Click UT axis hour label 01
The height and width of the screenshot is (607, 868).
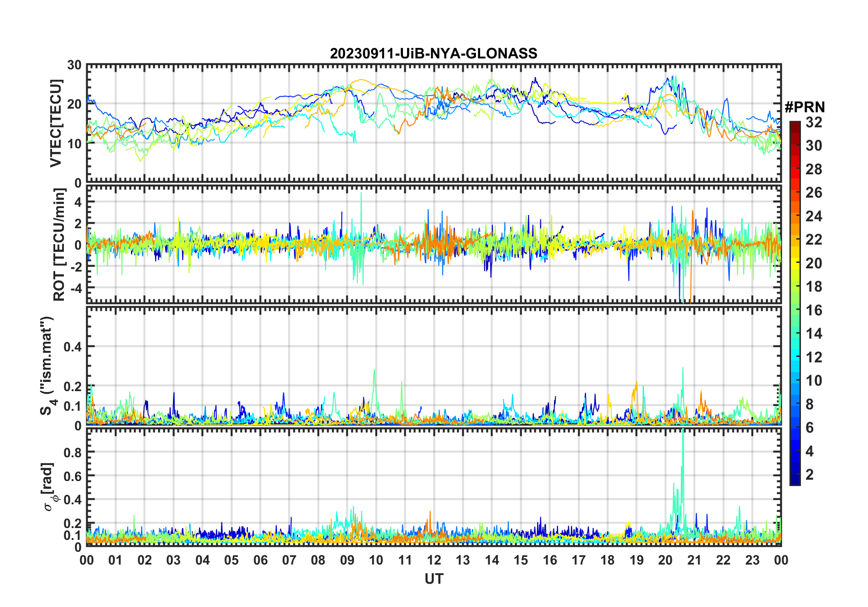[115, 560]
